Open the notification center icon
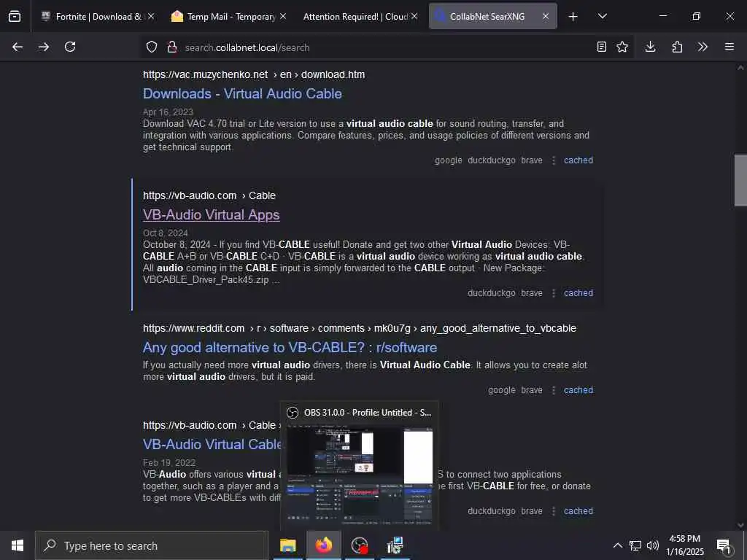 coord(724,545)
